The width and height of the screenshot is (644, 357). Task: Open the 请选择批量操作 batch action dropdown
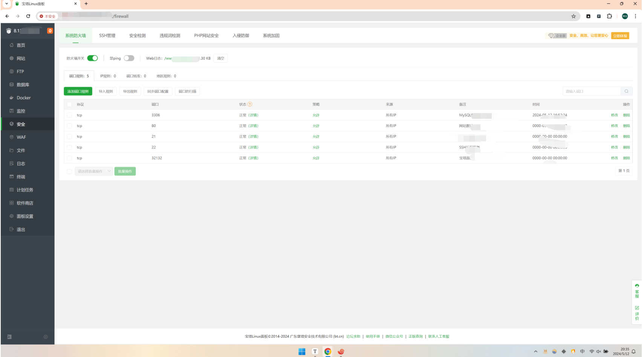(x=94, y=172)
